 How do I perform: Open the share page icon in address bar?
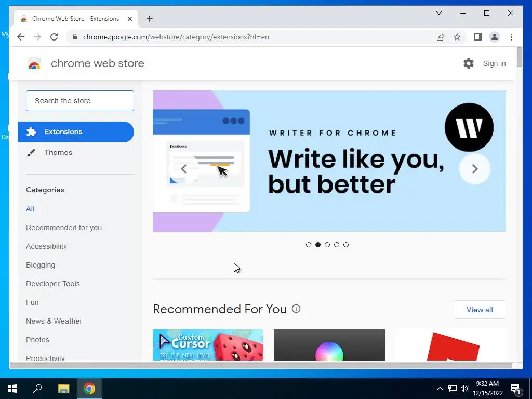[x=441, y=37]
